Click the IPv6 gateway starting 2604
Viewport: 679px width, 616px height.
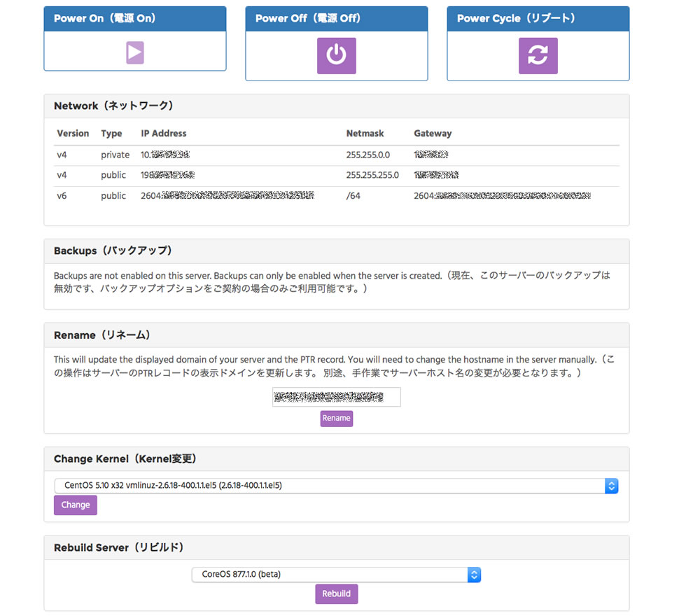(502, 196)
